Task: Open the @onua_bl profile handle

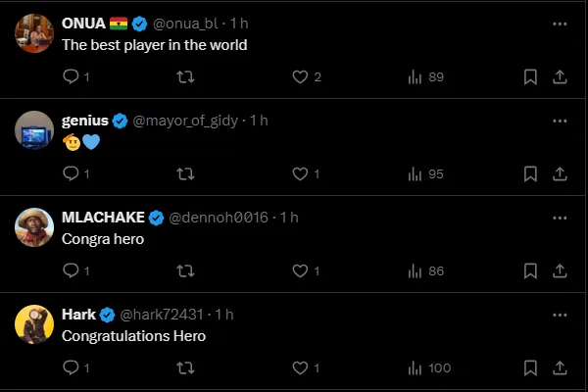Action: [x=189, y=23]
